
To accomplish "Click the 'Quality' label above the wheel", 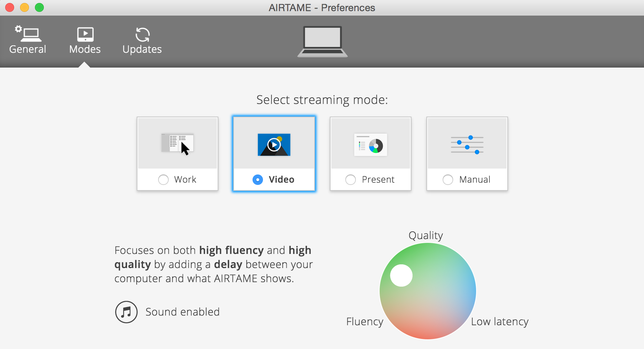I will point(426,235).
